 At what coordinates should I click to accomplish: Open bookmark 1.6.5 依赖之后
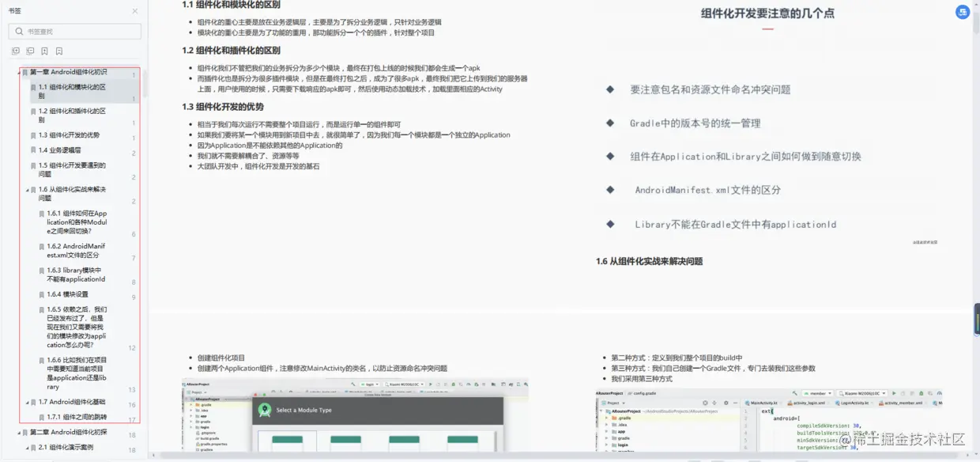[77, 328]
